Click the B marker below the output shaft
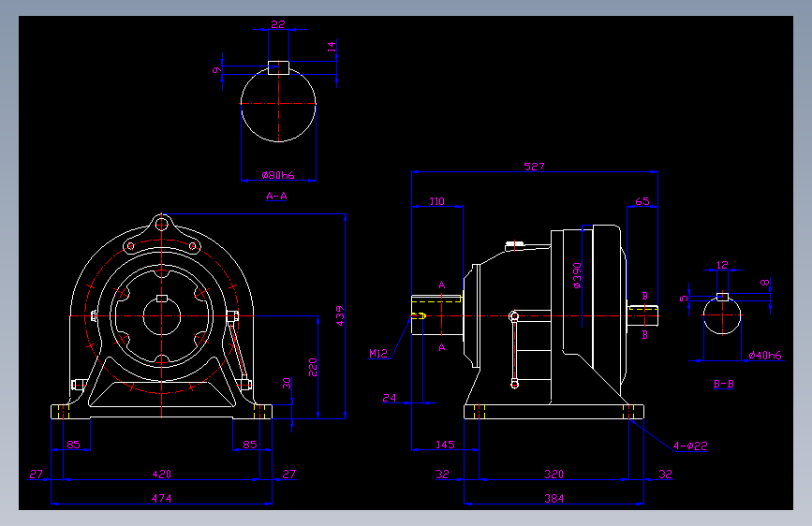 coord(644,334)
